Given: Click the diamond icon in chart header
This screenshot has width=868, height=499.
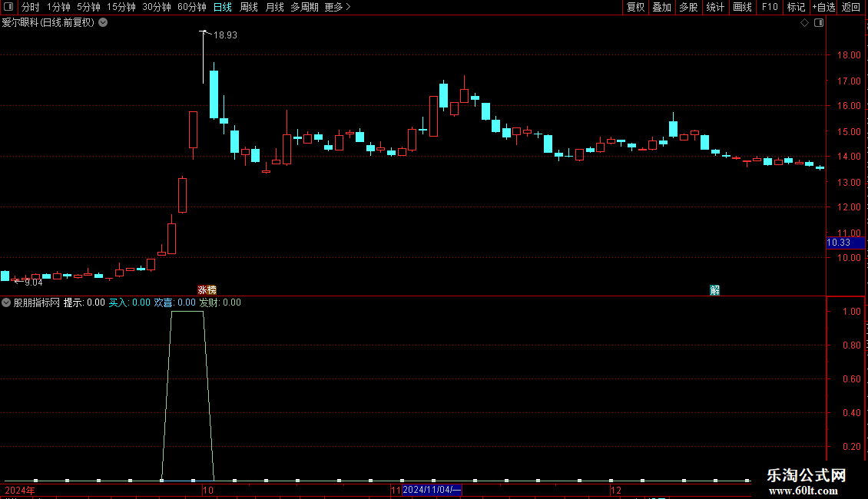Looking at the screenshot, I should [x=805, y=23].
